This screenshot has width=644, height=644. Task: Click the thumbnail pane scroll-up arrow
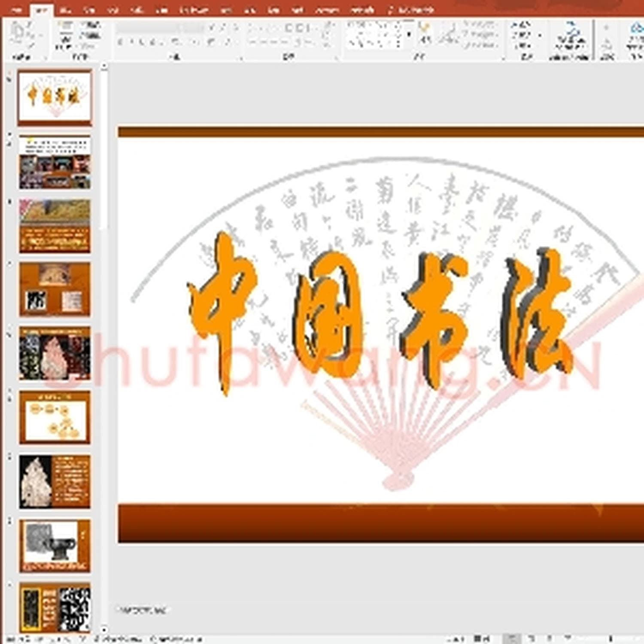tap(103, 67)
